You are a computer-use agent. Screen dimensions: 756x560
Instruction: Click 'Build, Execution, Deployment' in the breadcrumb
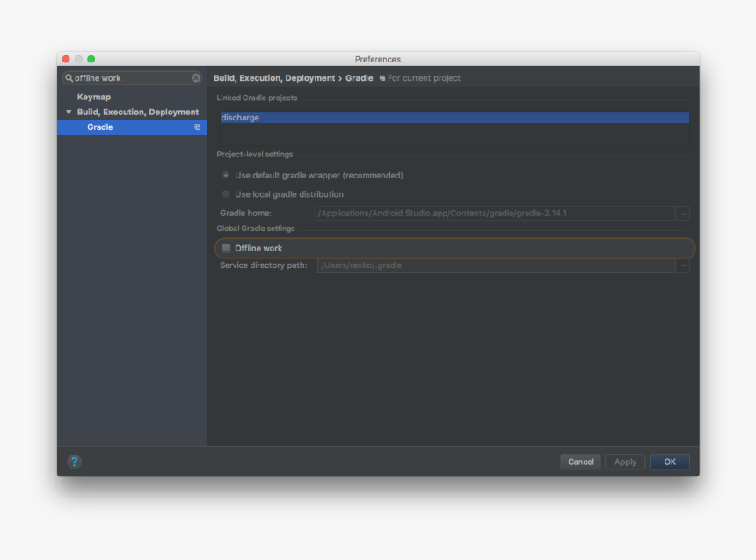pos(273,77)
